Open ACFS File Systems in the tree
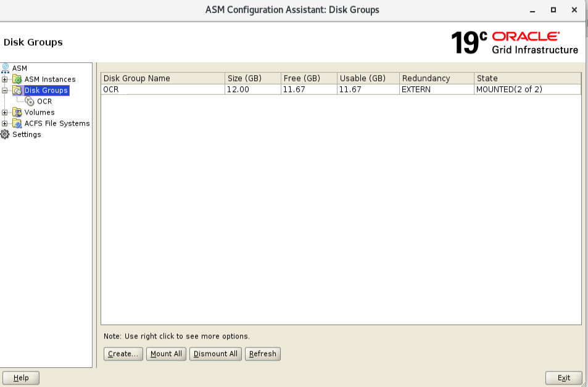 [57, 123]
